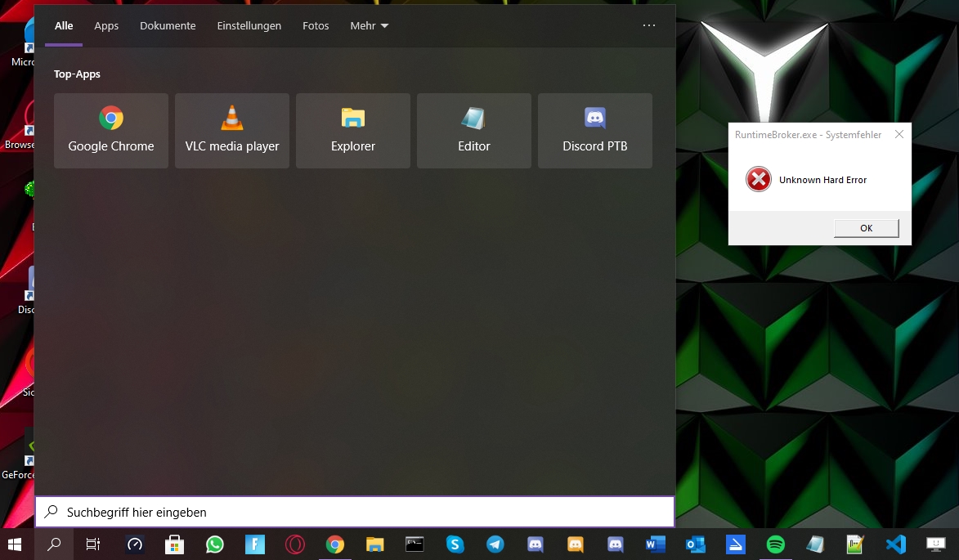
Task: Confirm the Unknown Hard Error with OK
Action: tap(866, 228)
